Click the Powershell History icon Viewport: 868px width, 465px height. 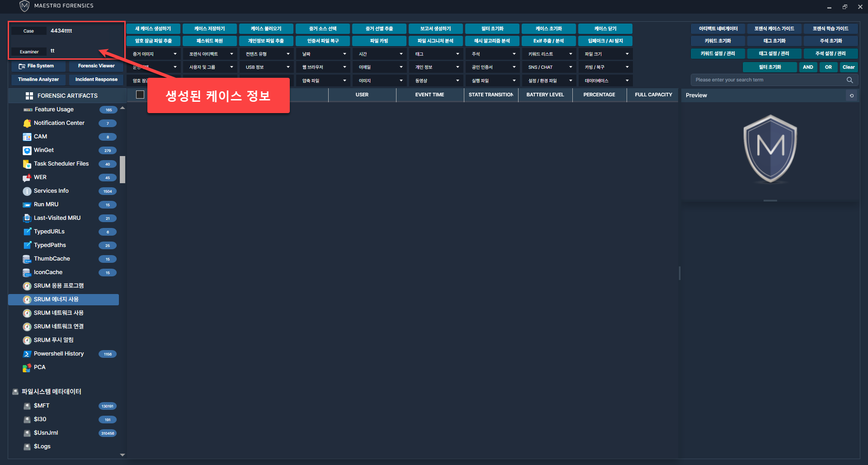(x=27, y=354)
